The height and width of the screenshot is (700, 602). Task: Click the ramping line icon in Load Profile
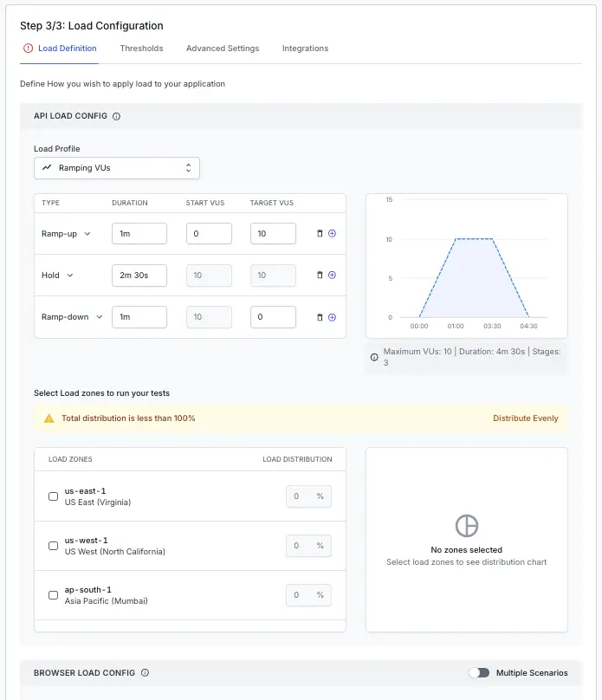47,168
